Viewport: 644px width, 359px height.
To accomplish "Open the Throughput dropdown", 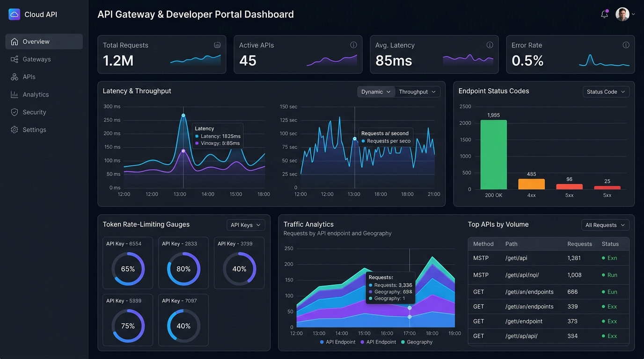I will tap(417, 92).
